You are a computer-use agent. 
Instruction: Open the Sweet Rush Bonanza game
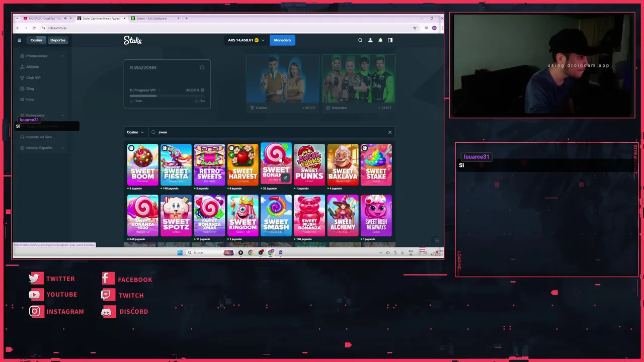(x=309, y=215)
